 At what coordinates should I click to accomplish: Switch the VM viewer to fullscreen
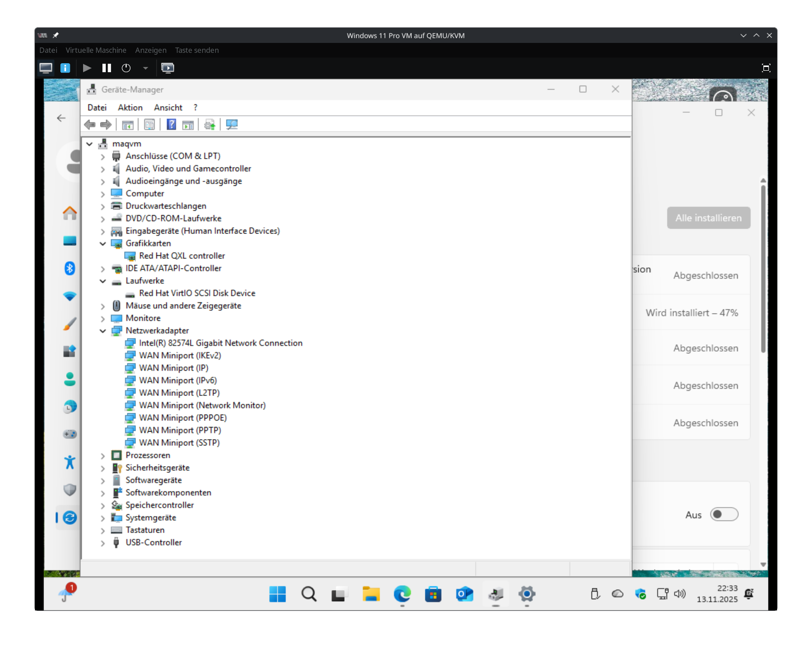tap(766, 68)
